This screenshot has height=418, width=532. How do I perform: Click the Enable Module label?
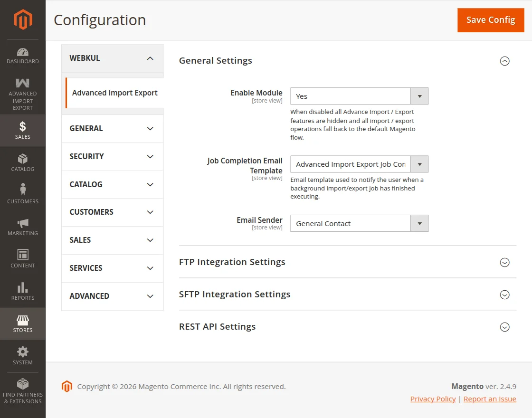coord(256,93)
